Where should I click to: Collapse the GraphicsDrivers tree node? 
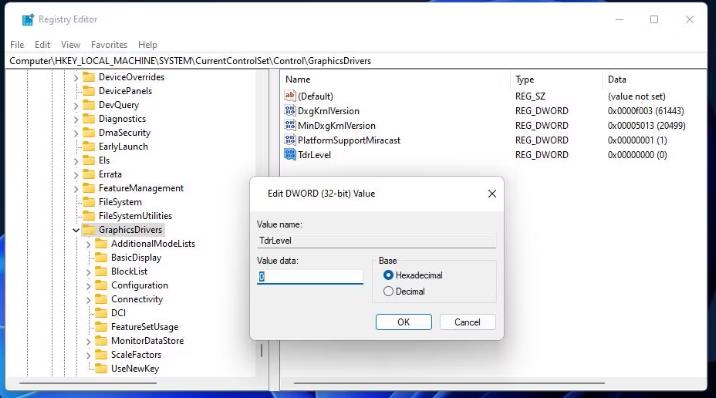tap(76, 230)
